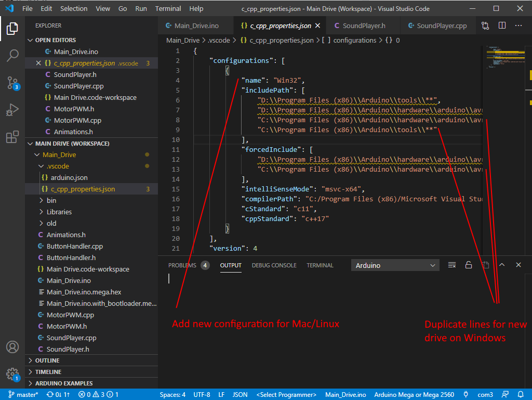Open the Search view icon
Image resolution: width=532 pixels, height=400 pixels.
(x=12, y=55)
